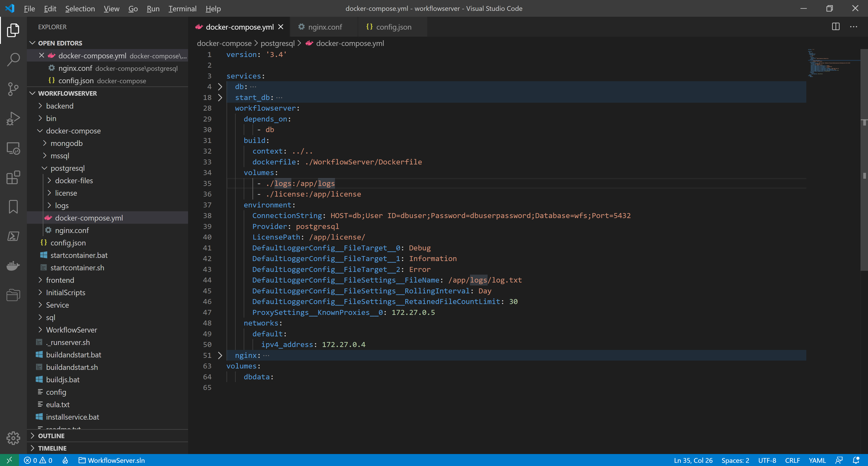This screenshot has width=868, height=466.
Task: Switch to the nginx.conf tab
Action: tap(324, 27)
